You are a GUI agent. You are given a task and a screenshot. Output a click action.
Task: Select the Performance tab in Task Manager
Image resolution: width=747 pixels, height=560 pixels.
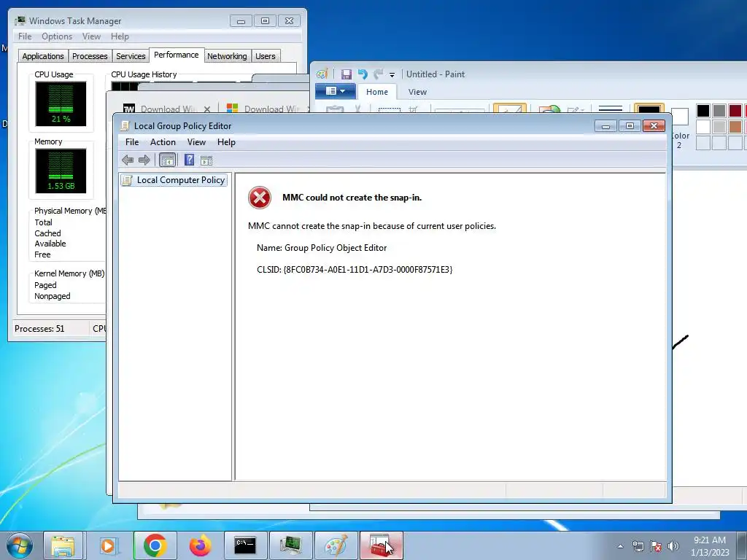pyautogui.click(x=177, y=55)
